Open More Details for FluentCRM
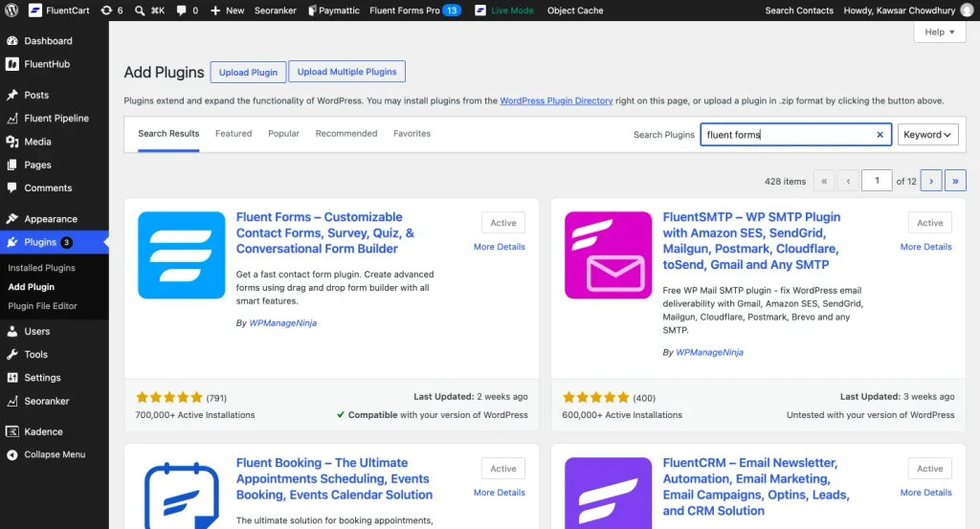 click(x=925, y=493)
